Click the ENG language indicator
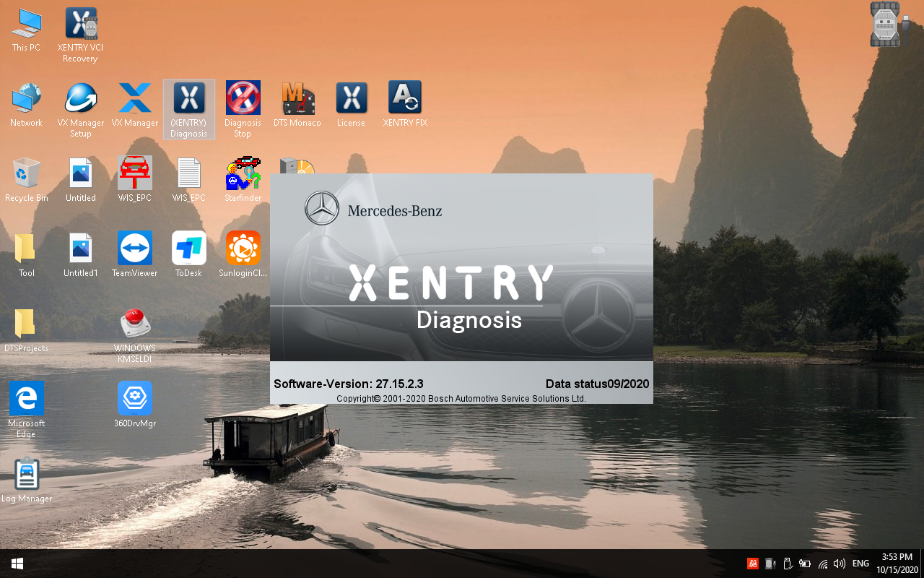 (860, 564)
